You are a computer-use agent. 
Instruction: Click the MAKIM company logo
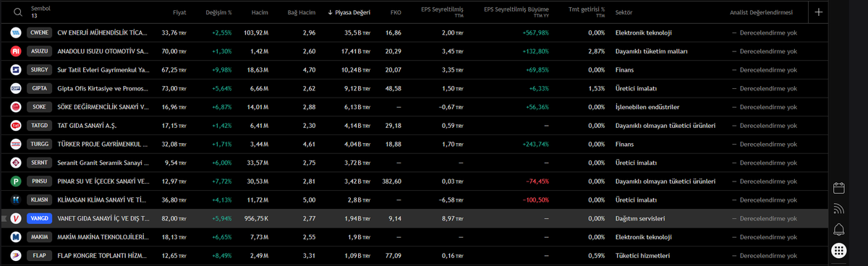click(16, 236)
